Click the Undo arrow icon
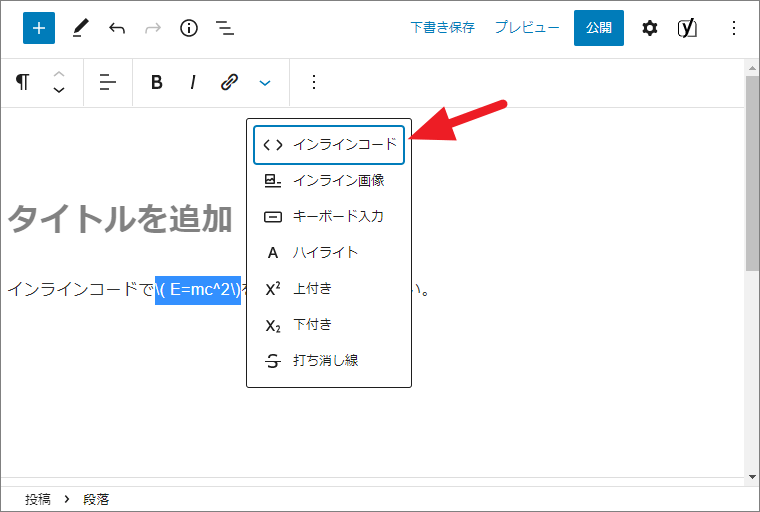Screen dimensions: 760x512 (x=117, y=28)
